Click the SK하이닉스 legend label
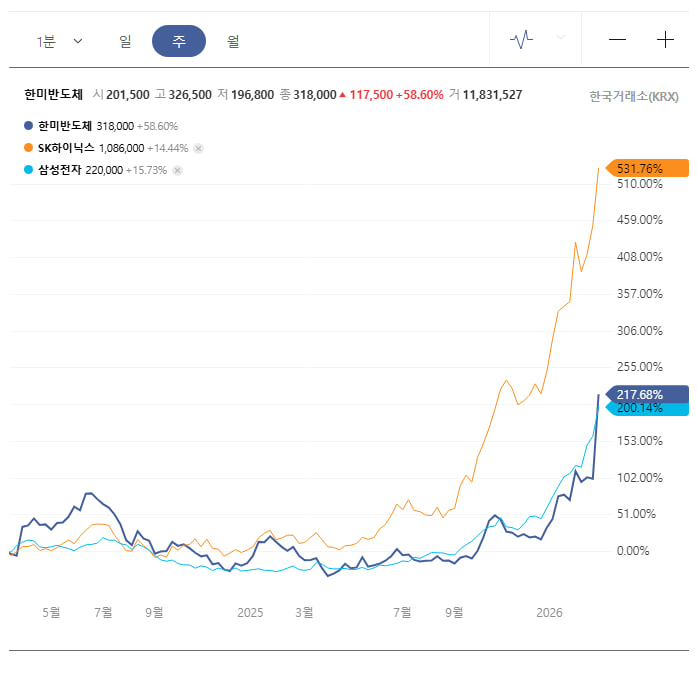The width and height of the screenshot is (697, 673). pos(66,148)
